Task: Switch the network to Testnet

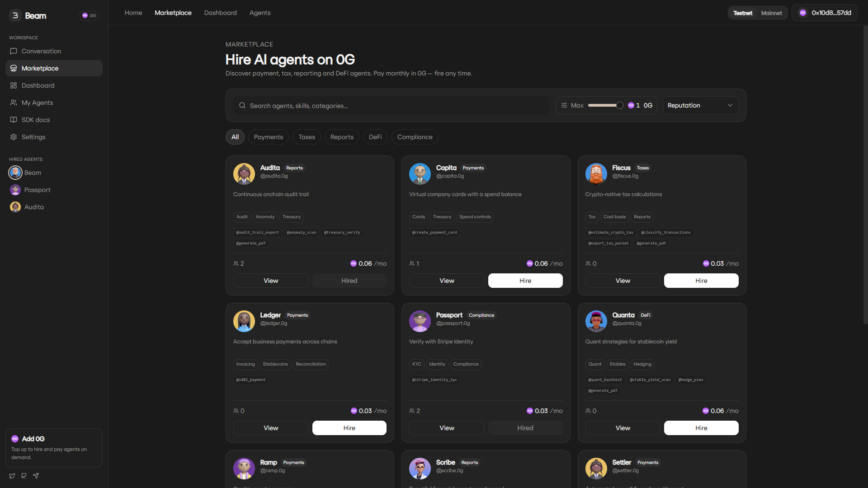Action: (x=743, y=13)
